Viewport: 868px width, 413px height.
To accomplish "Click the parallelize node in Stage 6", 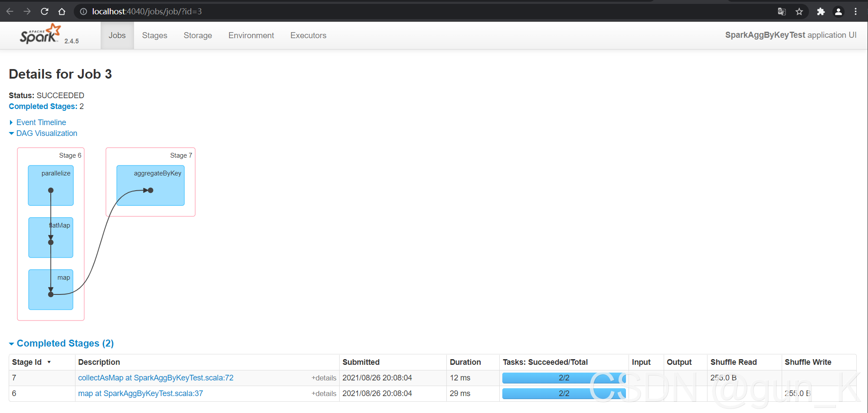I will (51, 185).
